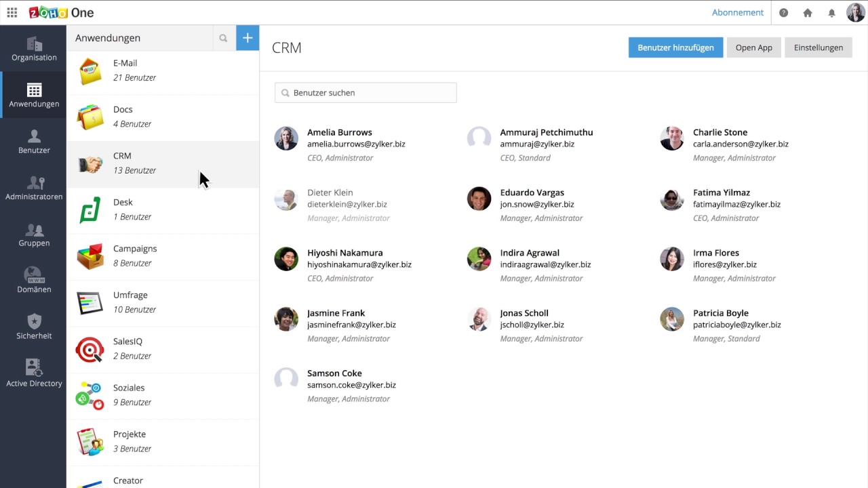Click the "8 Benutzer" count under Campaigns
This screenshot has width=868, height=488.
132,264
